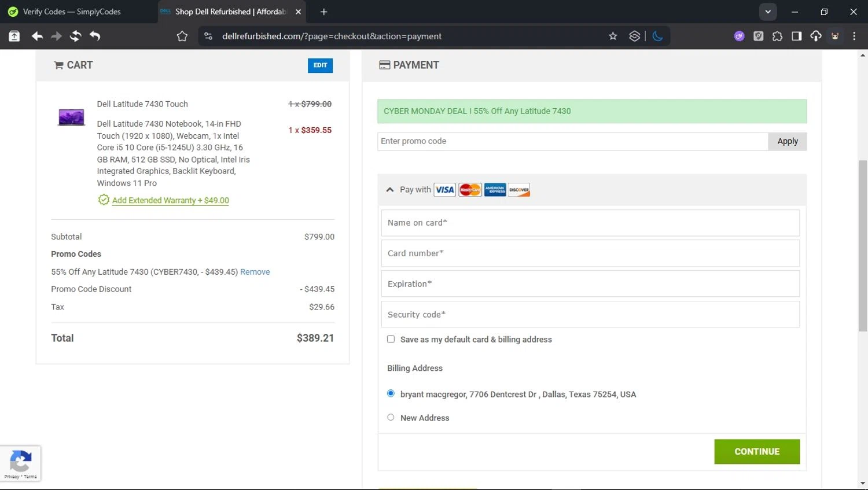
Task: Open the browser extensions puzzle icon
Action: coord(777,36)
